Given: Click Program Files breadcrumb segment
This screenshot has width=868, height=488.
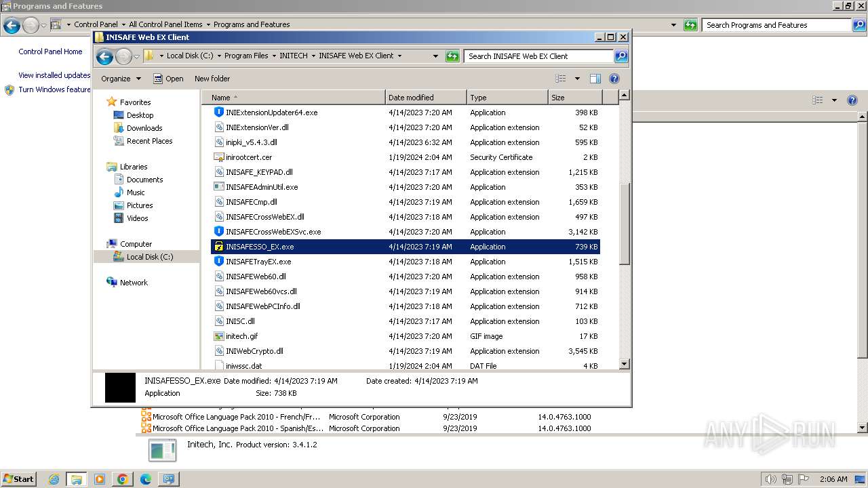Looking at the screenshot, I should 246,56.
